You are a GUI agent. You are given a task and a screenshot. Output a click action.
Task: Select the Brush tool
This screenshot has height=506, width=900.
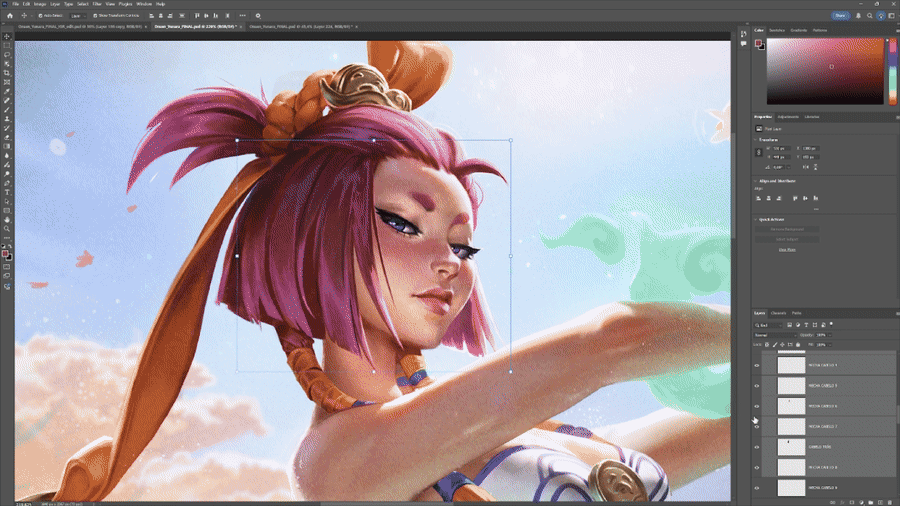click(x=7, y=110)
